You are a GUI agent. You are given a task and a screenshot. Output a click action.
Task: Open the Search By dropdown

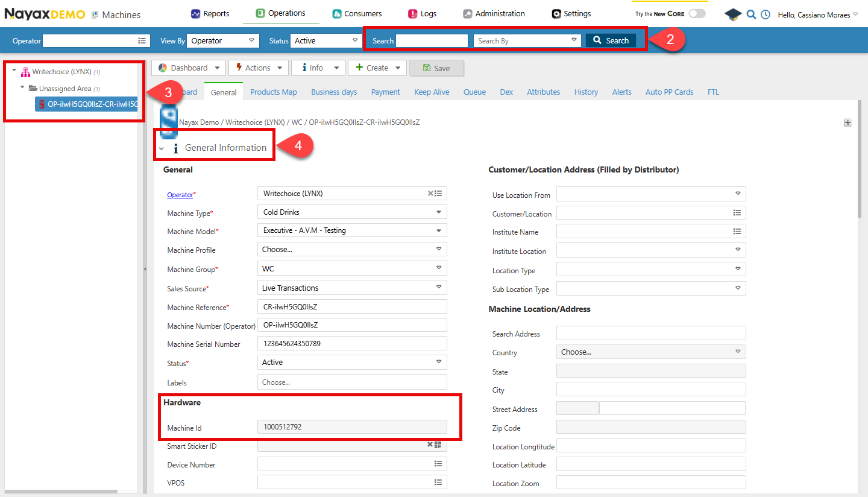tap(527, 40)
